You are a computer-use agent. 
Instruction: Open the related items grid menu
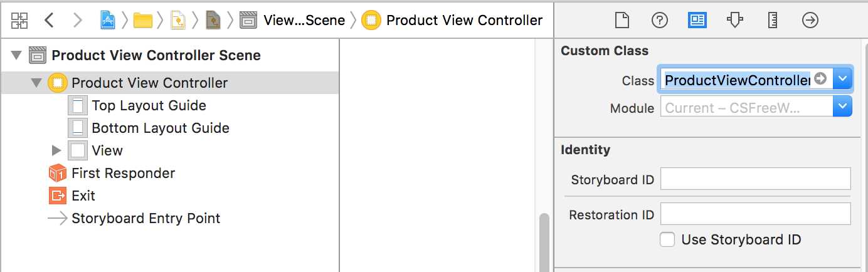[19, 20]
